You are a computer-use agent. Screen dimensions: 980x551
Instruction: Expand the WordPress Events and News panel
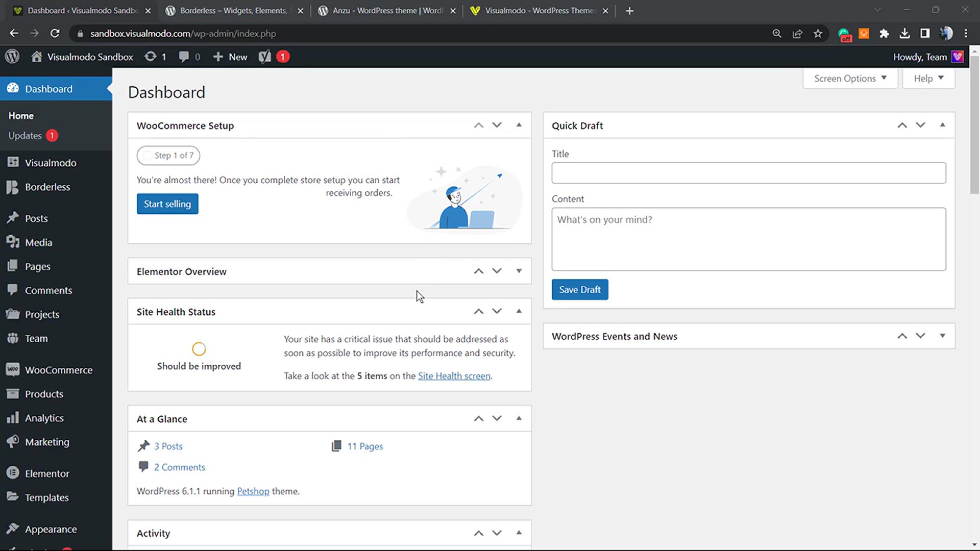tap(942, 336)
